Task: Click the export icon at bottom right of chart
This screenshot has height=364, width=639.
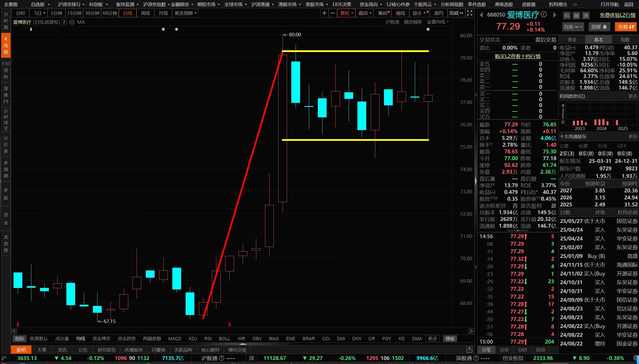Action: click(x=469, y=349)
